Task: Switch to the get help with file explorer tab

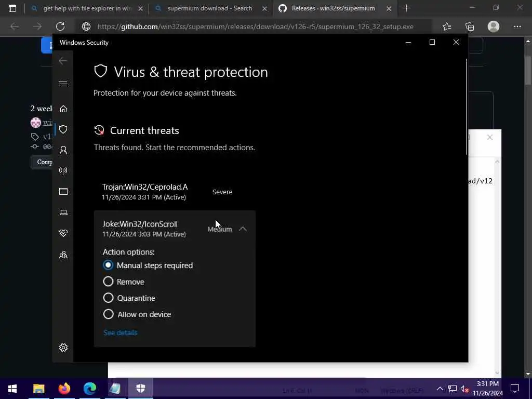Action: 87,8
